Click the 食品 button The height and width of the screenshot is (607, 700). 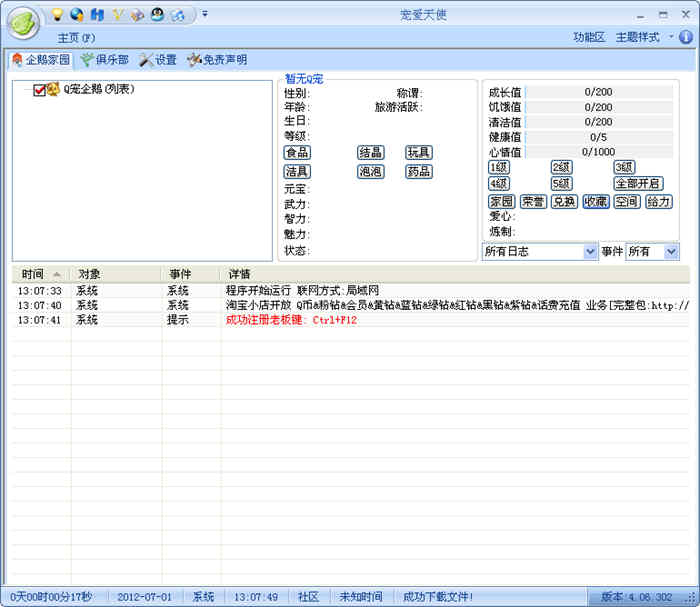[297, 153]
